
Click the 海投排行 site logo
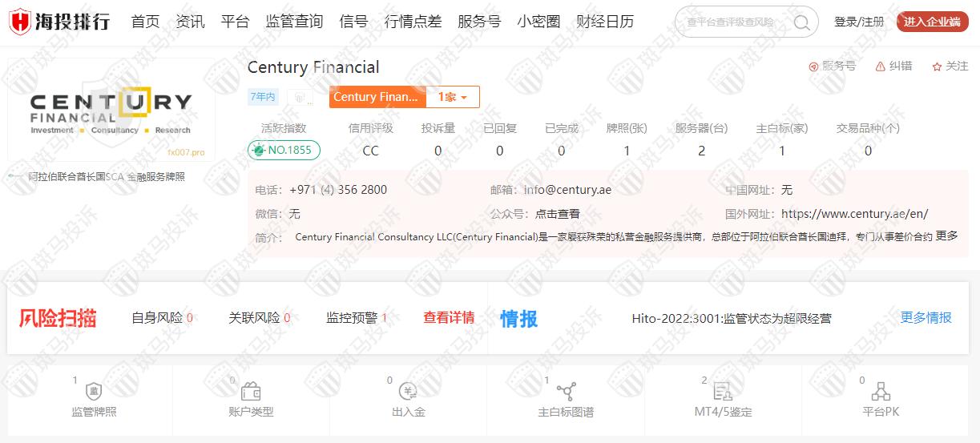[59, 22]
